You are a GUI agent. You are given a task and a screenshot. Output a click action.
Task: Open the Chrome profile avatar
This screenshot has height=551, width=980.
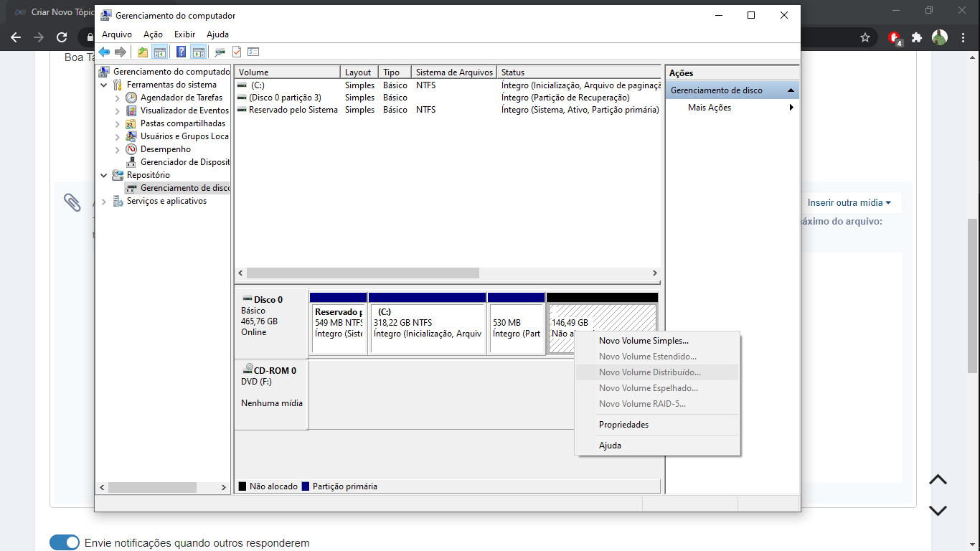coord(940,37)
